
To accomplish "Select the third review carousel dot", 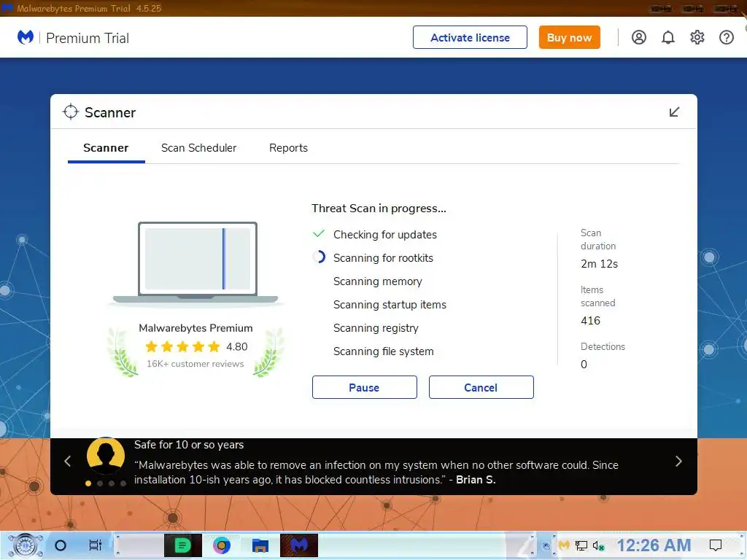I will [x=112, y=483].
